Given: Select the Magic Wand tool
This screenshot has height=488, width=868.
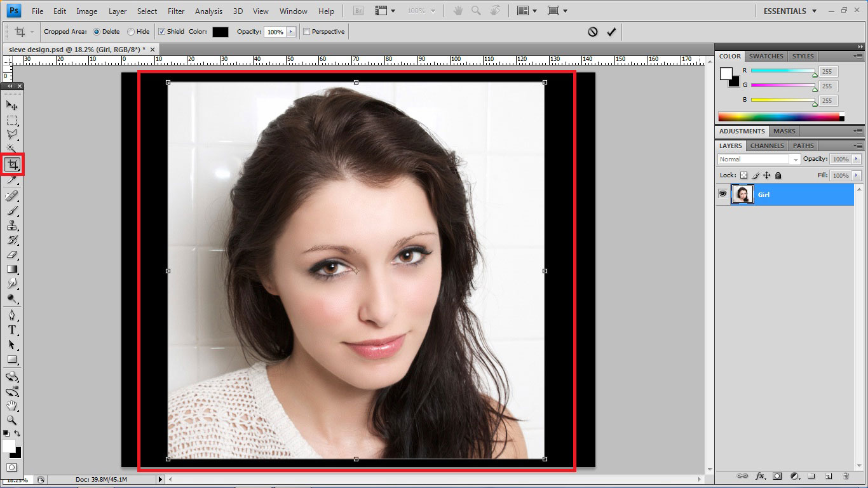Looking at the screenshot, I should (12, 149).
